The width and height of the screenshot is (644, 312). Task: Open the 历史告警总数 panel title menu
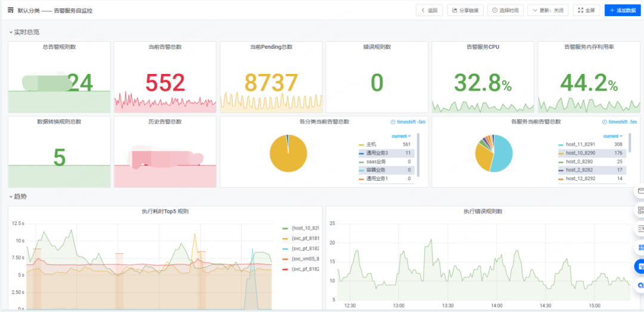165,122
